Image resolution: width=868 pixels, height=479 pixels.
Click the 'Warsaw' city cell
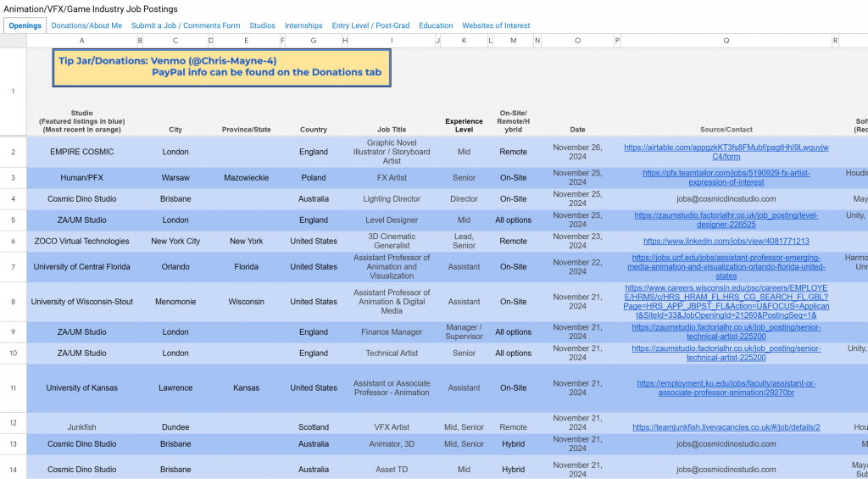tap(175, 178)
